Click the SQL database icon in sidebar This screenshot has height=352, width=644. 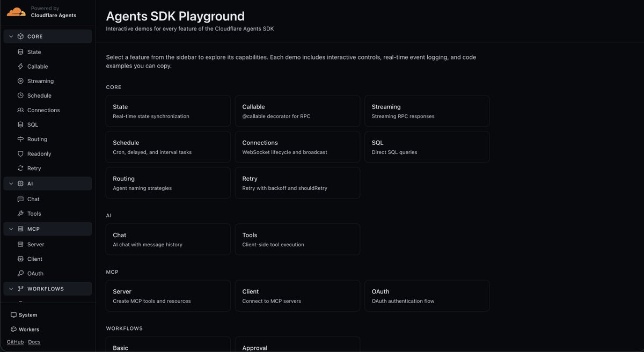pyautogui.click(x=20, y=124)
